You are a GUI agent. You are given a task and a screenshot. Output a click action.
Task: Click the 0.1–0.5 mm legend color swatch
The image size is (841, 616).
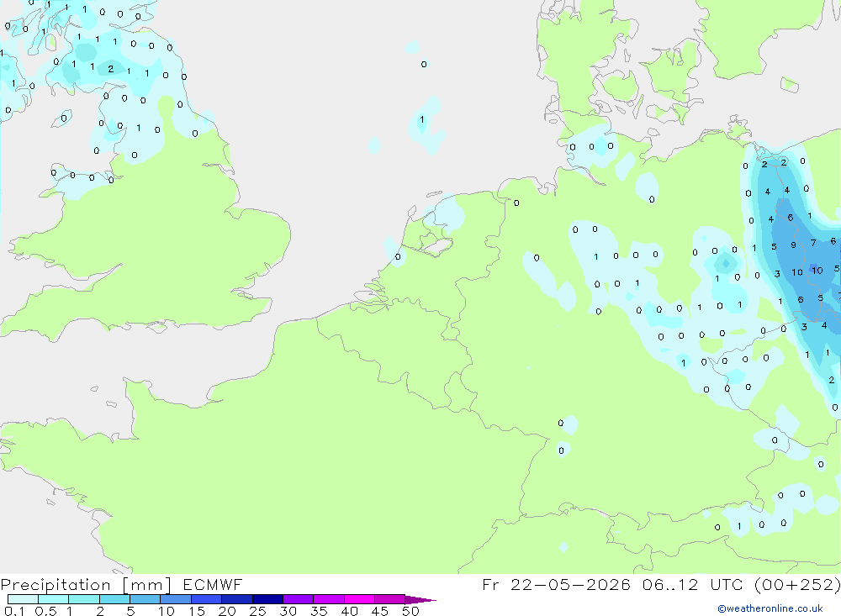pos(23,599)
